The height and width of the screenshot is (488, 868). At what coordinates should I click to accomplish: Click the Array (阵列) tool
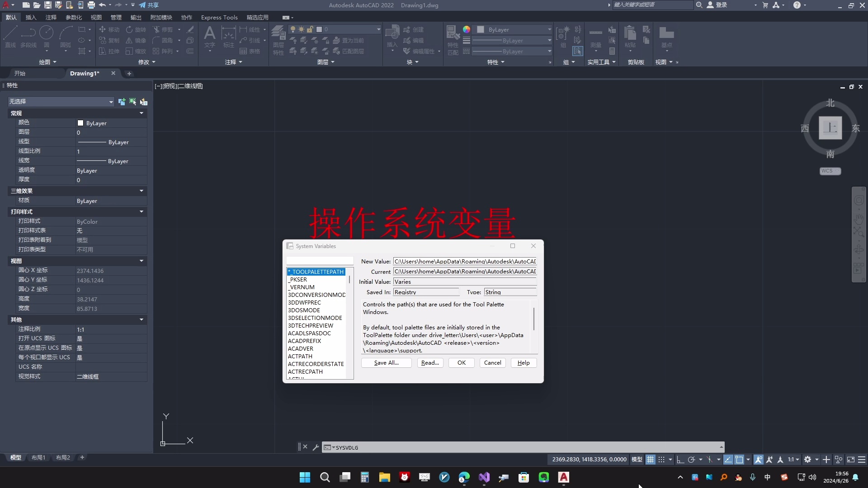[163, 51]
